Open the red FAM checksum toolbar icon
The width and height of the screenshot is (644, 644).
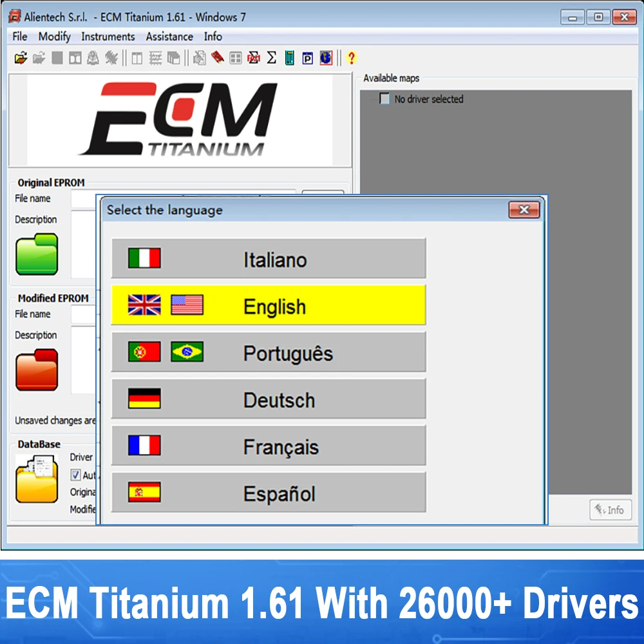254,58
